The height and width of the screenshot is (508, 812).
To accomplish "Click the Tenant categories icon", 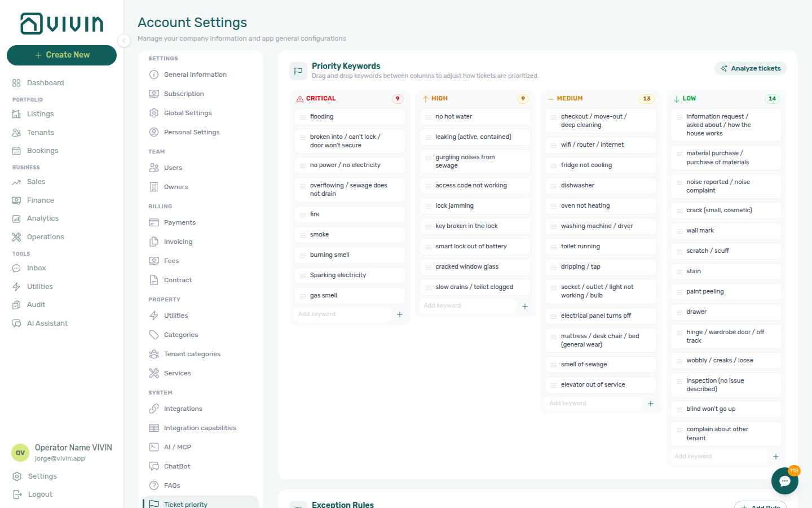I will tap(154, 354).
